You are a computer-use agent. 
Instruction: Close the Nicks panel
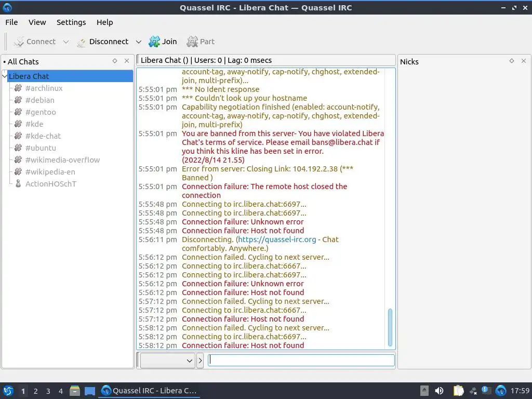tap(524, 61)
